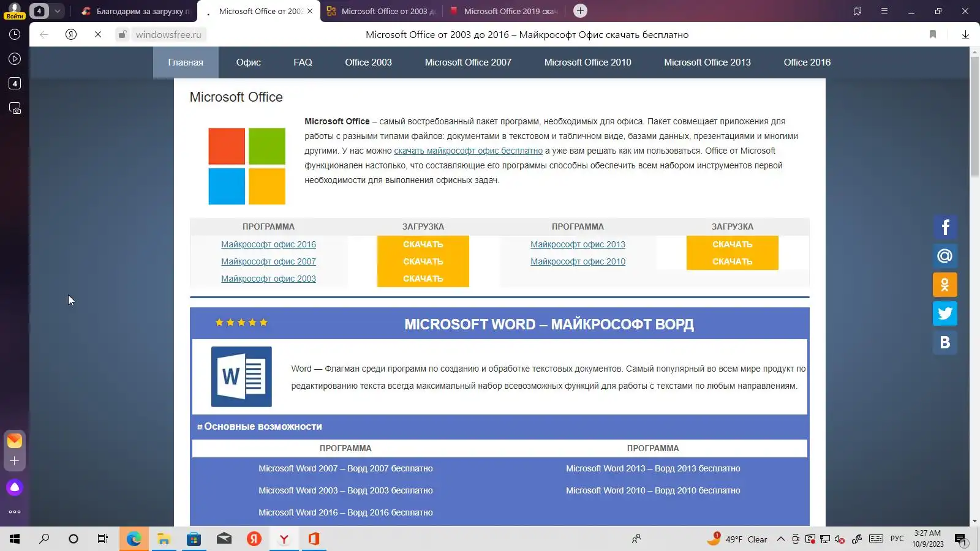Viewport: 980px width, 551px height.
Task: Open Офис in site navigation
Action: [x=249, y=62]
